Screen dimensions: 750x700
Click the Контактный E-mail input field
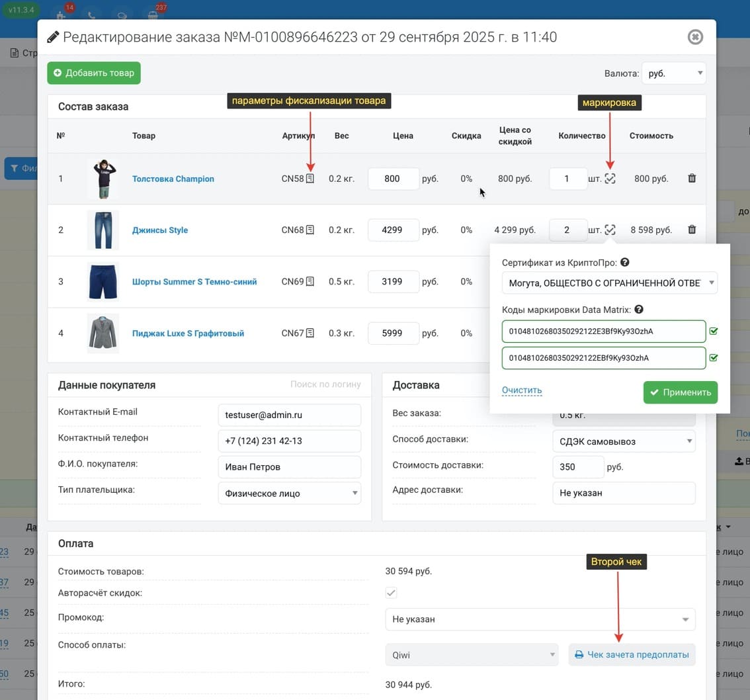289,416
